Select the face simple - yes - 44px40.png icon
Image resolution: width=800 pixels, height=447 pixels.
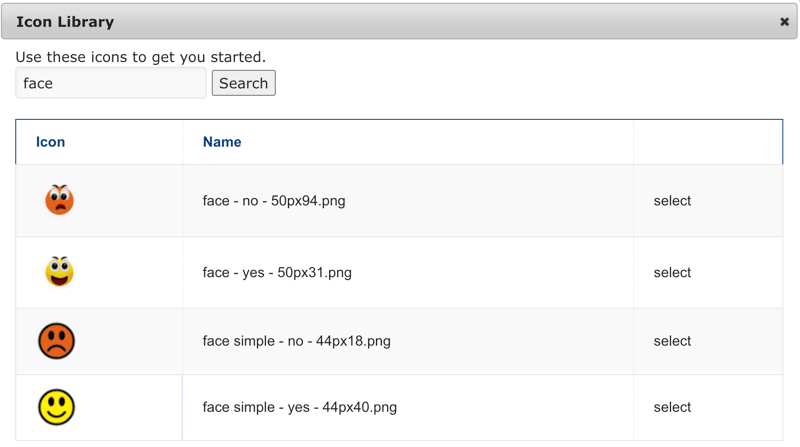pos(672,407)
